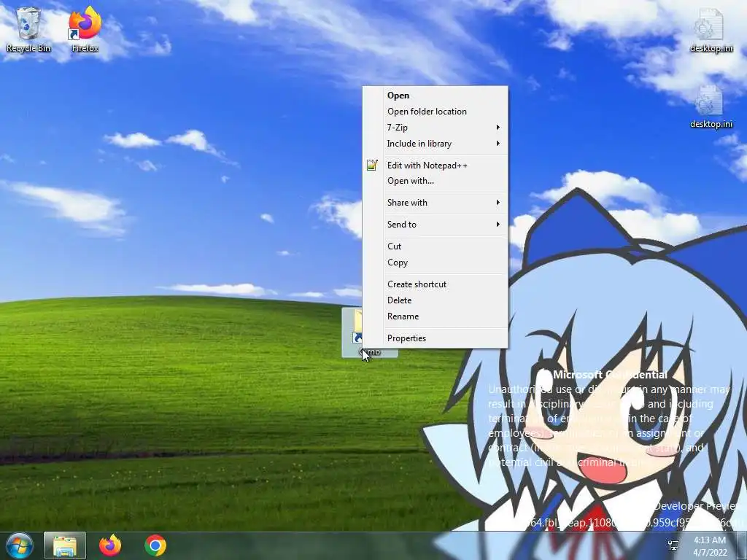
Task: Expand the 7-Zip submenu
Action: pyautogui.click(x=435, y=128)
